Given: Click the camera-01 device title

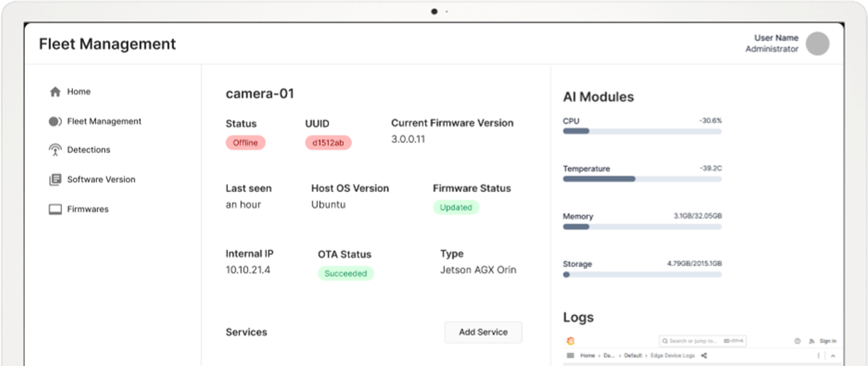Looking at the screenshot, I should pos(260,94).
